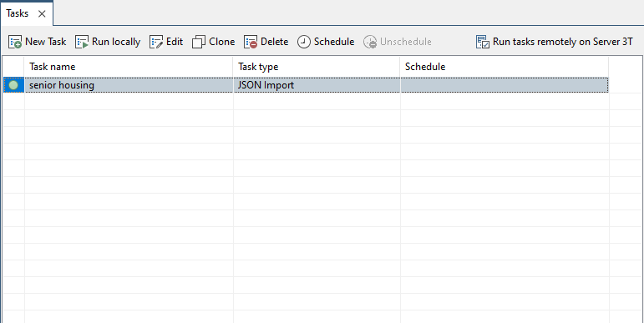Click the Run tasks remotely on Server 3T label
The width and height of the screenshot is (644, 323).
(x=563, y=42)
